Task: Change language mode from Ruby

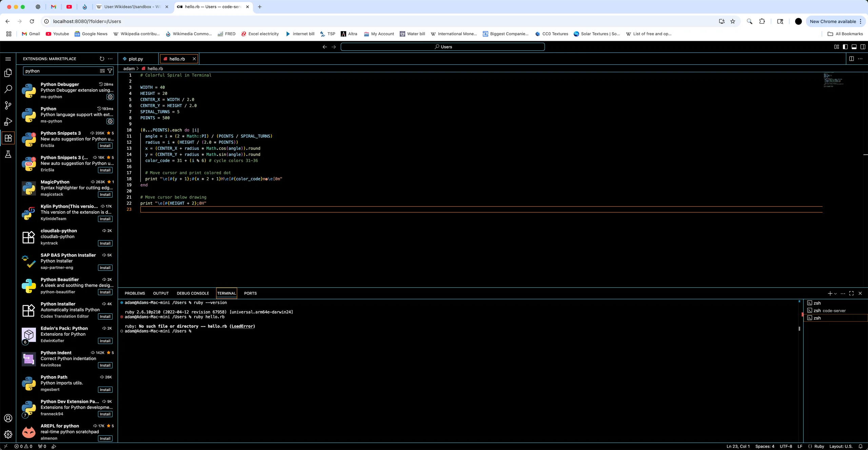Action: 819,446
